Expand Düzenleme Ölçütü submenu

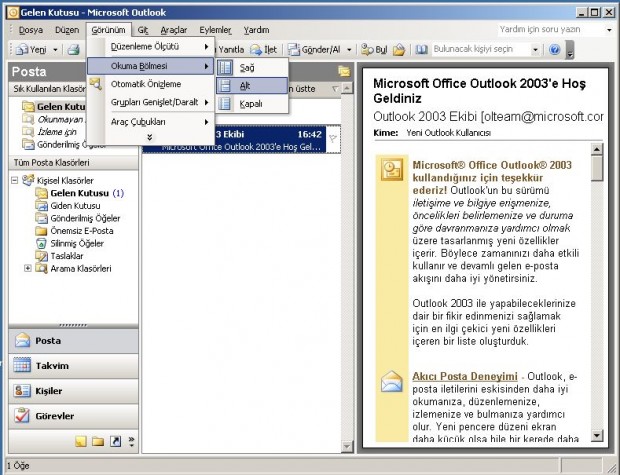coord(150,47)
